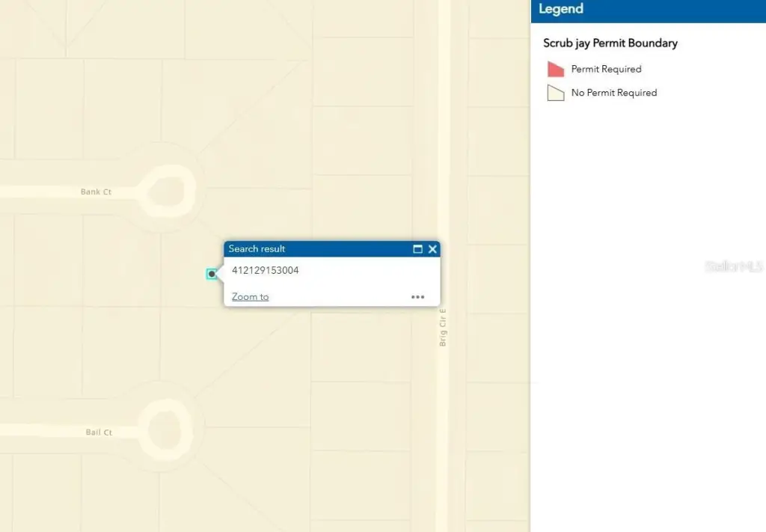This screenshot has width=766, height=532.
Task: Maximize the Search result popup
Action: [x=418, y=249]
